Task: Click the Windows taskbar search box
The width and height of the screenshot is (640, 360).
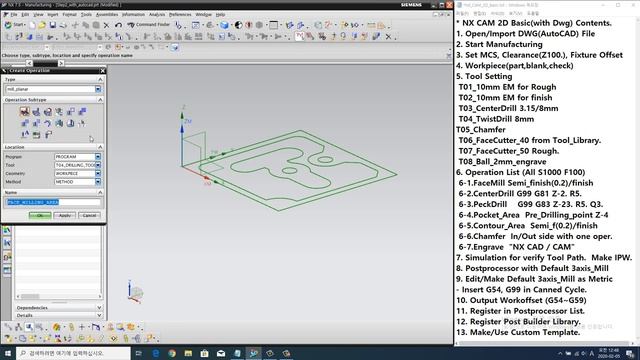Action: click(73, 353)
